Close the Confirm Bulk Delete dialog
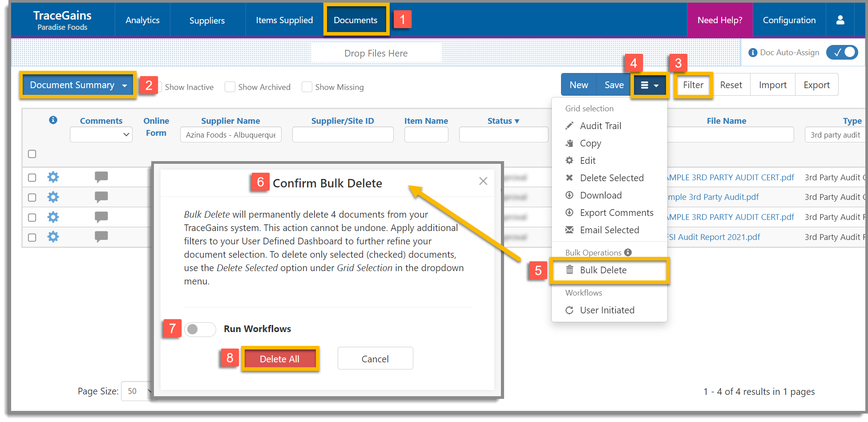The width and height of the screenshot is (868, 422). point(483,181)
